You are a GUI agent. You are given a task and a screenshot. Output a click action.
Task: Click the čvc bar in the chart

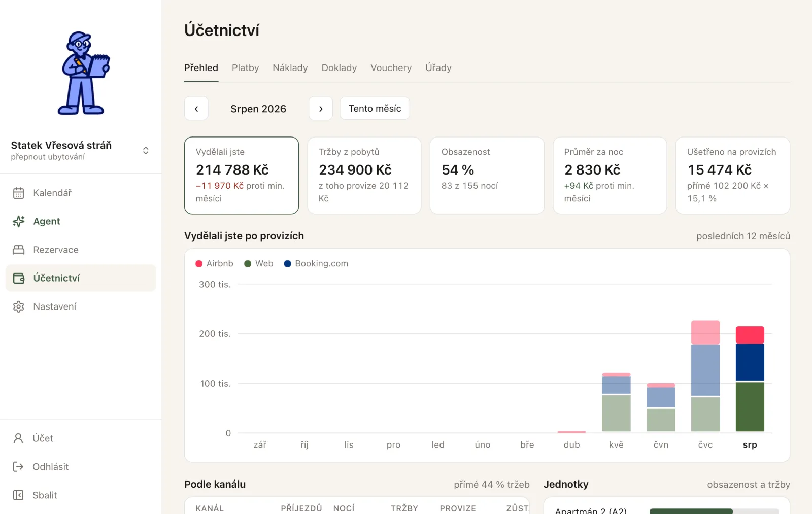705,376
